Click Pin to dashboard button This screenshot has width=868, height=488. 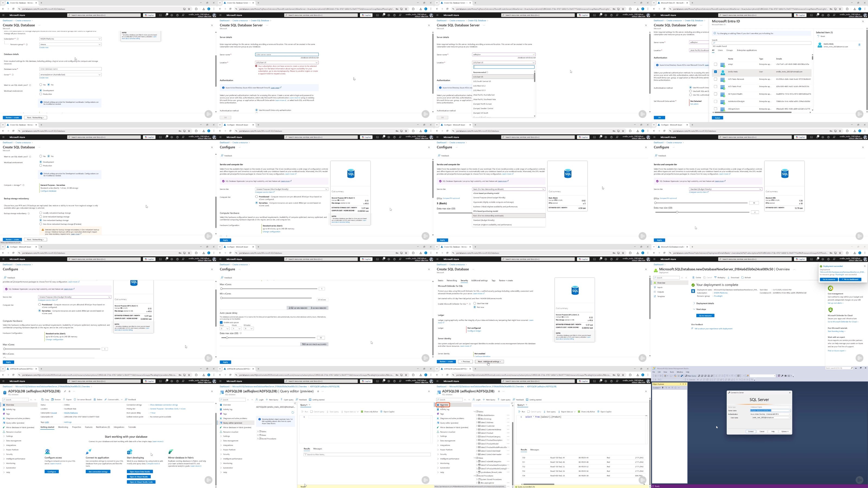coord(850,280)
